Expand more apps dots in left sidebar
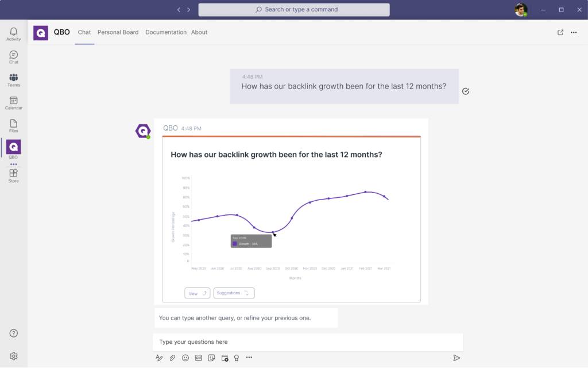This screenshot has height=368, width=588. [13, 164]
